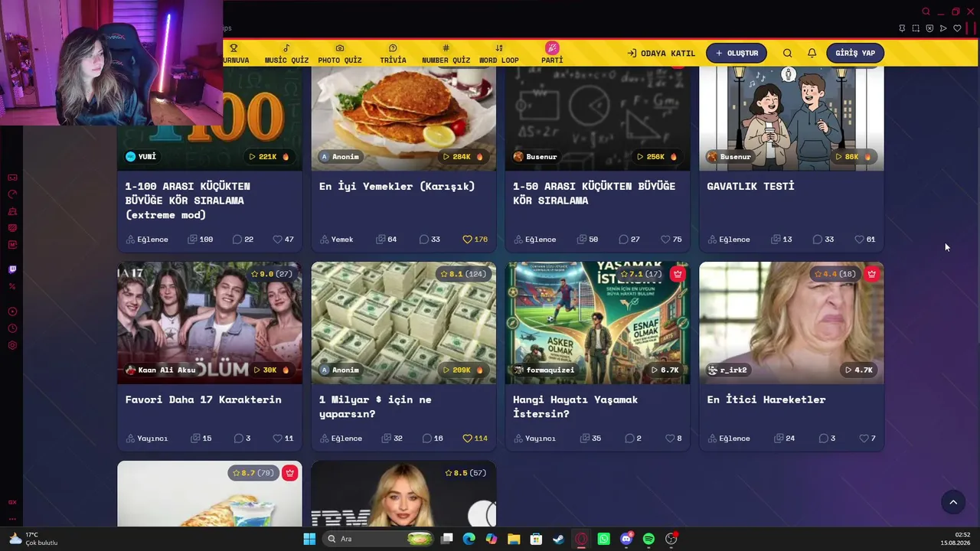The width and height of the screenshot is (980, 551).
Task: Click the pin icon in browser toolbar
Action: pyautogui.click(x=902, y=28)
